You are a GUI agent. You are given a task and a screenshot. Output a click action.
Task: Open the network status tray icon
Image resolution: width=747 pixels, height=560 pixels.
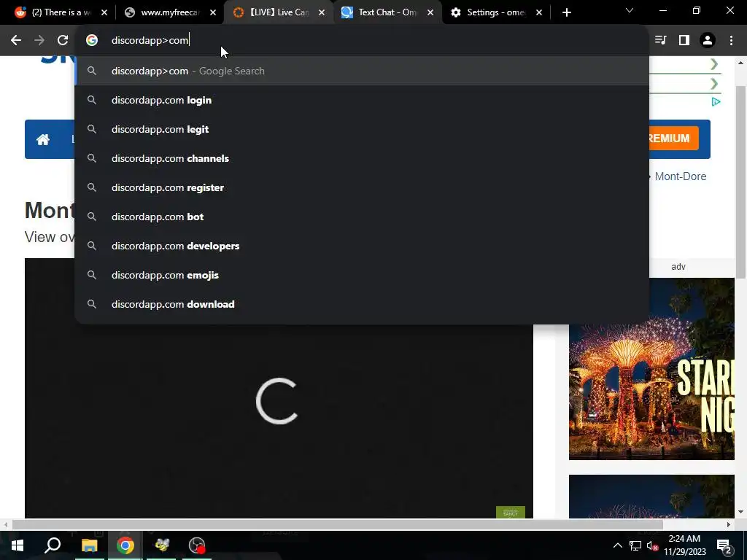pyautogui.click(x=635, y=545)
